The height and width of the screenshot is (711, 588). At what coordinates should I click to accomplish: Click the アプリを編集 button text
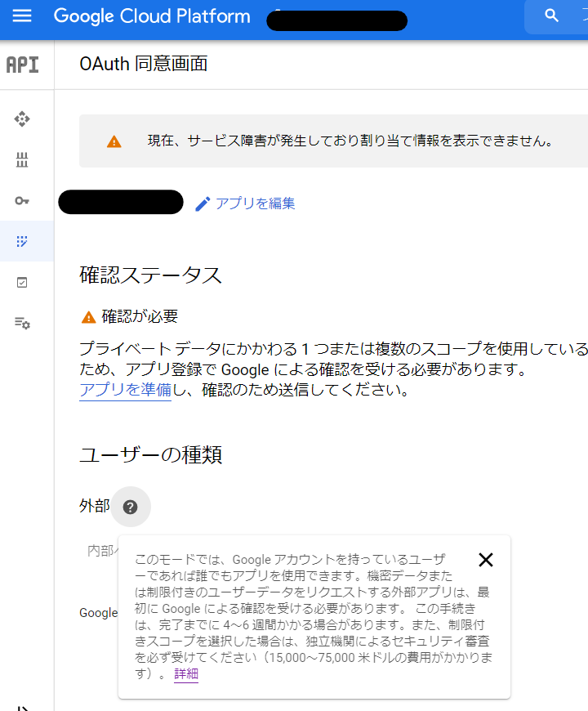pyautogui.click(x=255, y=203)
